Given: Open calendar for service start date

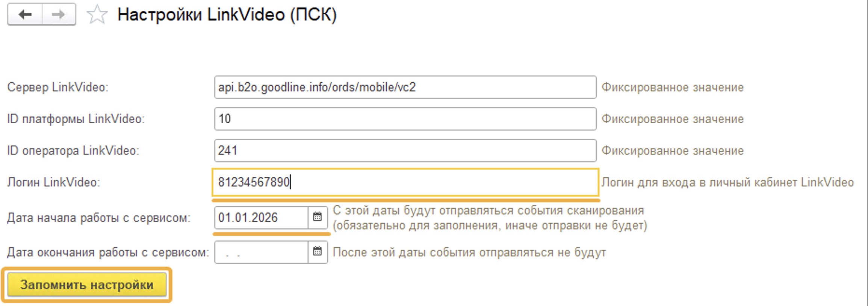Looking at the screenshot, I should click(318, 217).
